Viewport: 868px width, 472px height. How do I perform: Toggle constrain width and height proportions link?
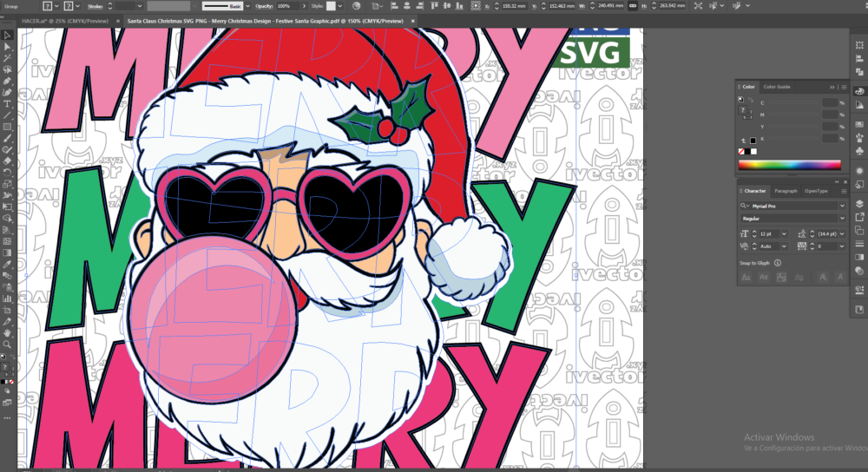pyautogui.click(x=632, y=6)
